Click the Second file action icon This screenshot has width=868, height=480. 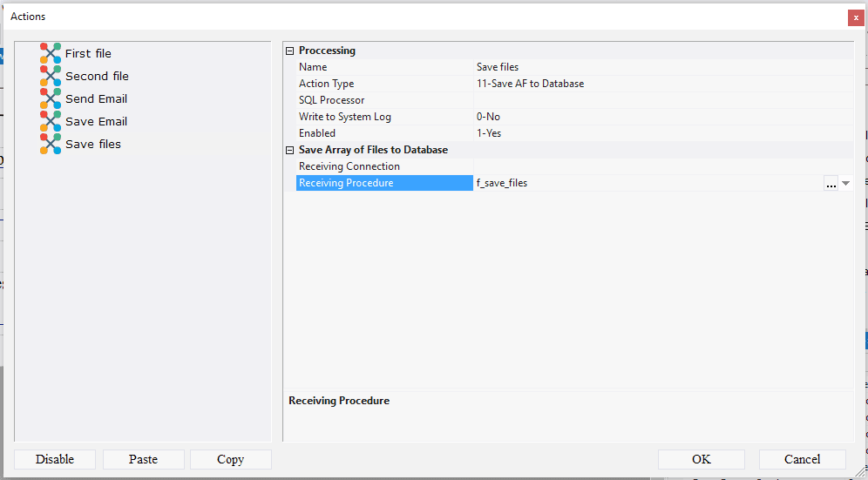pos(51,76)
